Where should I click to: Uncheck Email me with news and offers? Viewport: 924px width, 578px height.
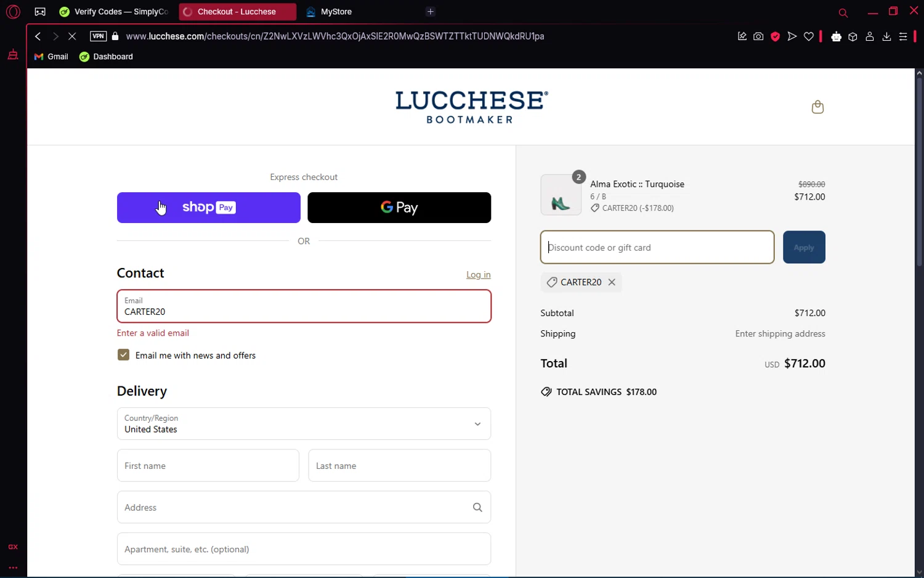pos(123,355)
